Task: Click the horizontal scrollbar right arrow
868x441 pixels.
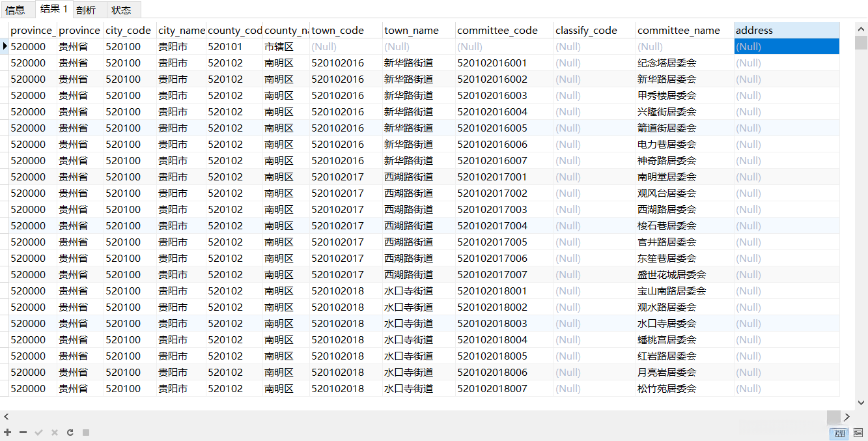Action: pyautogui.click(x=847, y=417)
